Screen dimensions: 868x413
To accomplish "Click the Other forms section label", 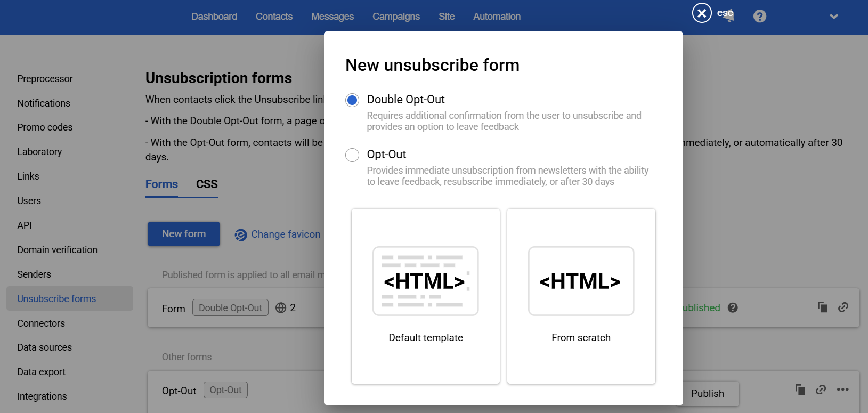I will pos(186,357).
